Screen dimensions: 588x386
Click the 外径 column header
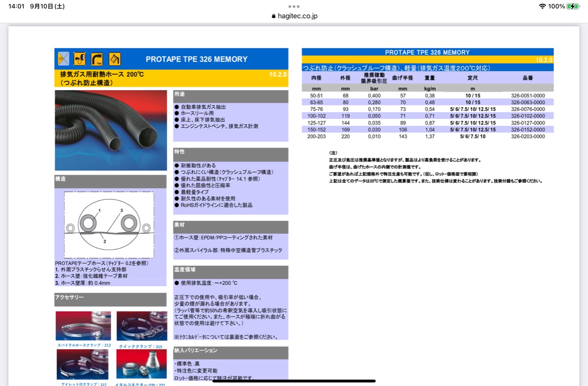click(x=345, y=78)
